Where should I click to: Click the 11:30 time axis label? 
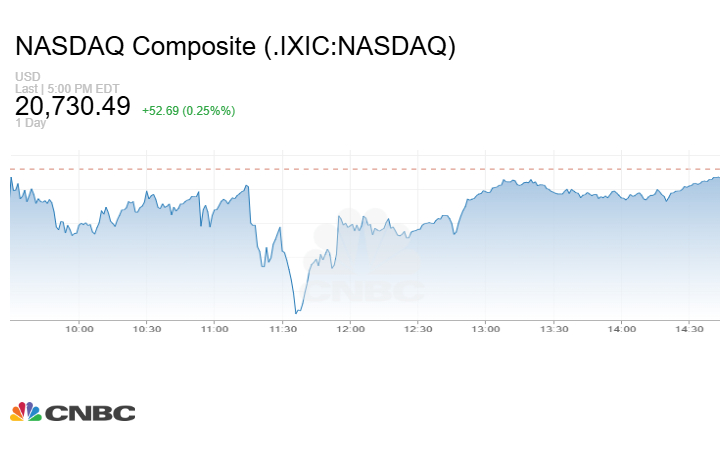(x=282, y=328)
